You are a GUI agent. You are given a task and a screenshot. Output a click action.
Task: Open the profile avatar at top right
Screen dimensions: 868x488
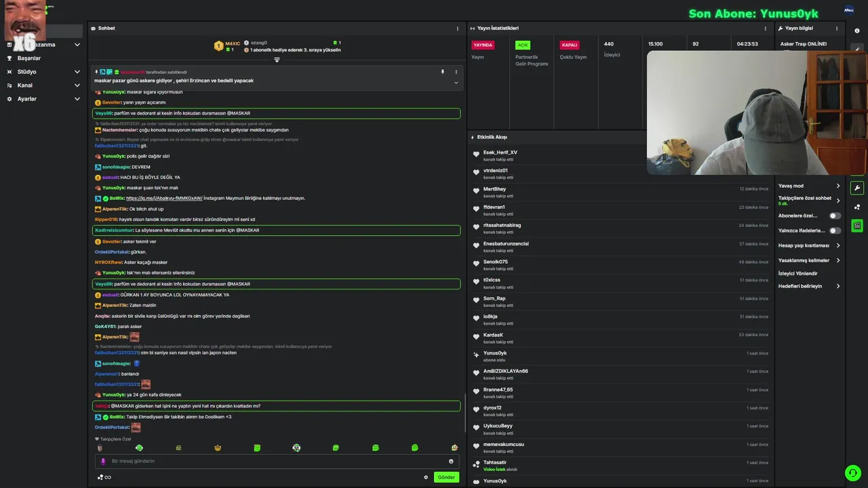849,10
